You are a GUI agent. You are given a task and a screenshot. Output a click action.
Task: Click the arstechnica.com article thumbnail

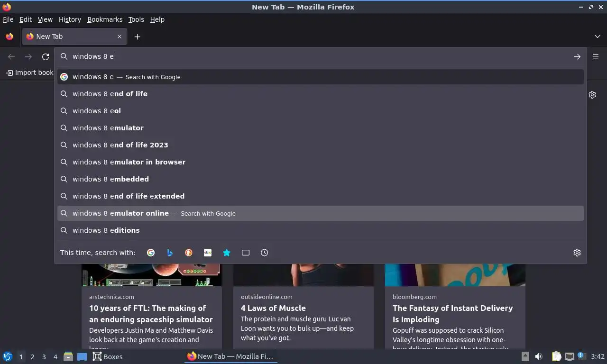[152, 275]
